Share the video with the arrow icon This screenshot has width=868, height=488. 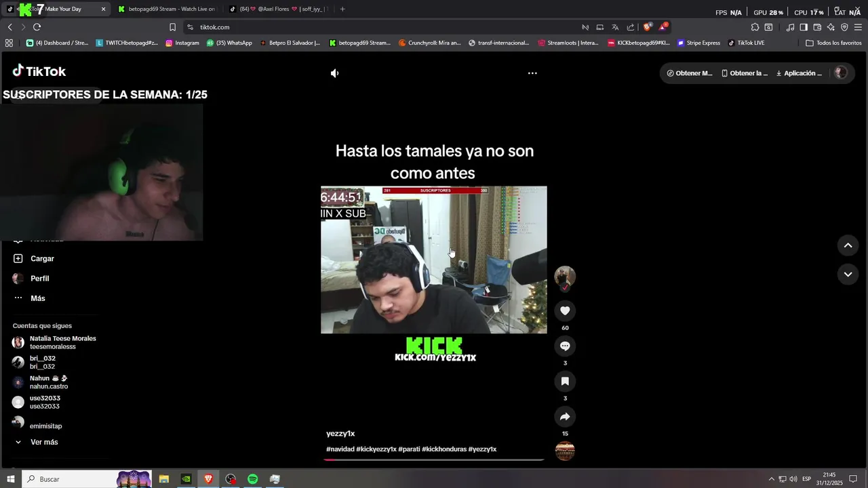(565, 416)
